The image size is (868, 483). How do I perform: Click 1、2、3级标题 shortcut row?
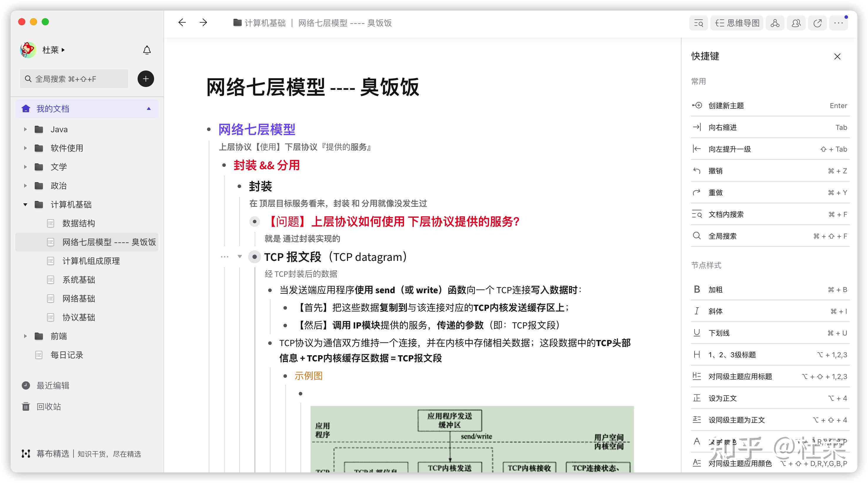pos(770,355)
